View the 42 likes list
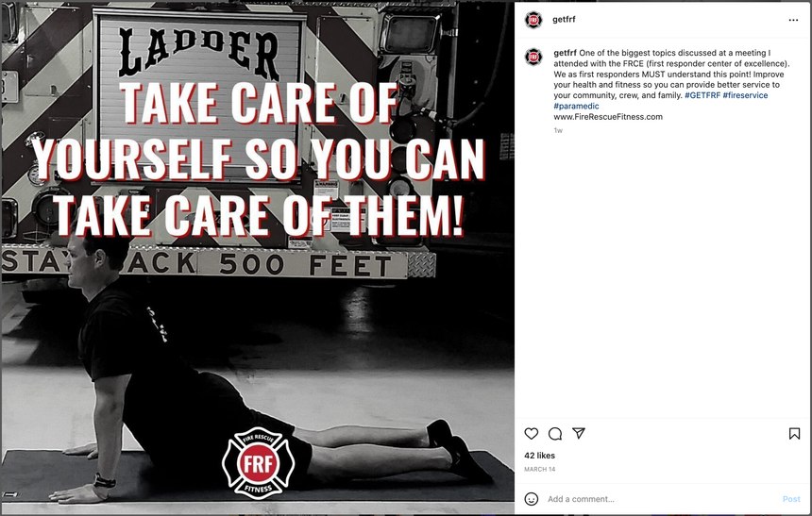The height and width of the screenshot is (516, 812). coord(540,456)
